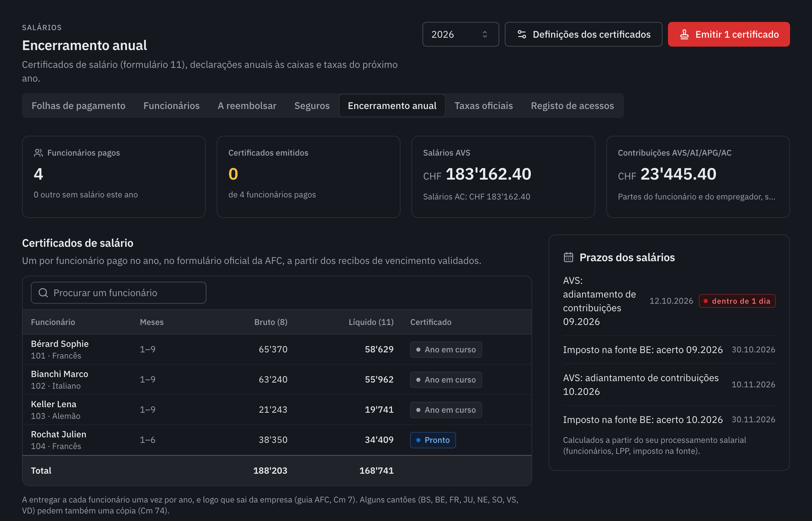
Task: Click the dentro de 1 dia badge
Action: tap(737, 301)
